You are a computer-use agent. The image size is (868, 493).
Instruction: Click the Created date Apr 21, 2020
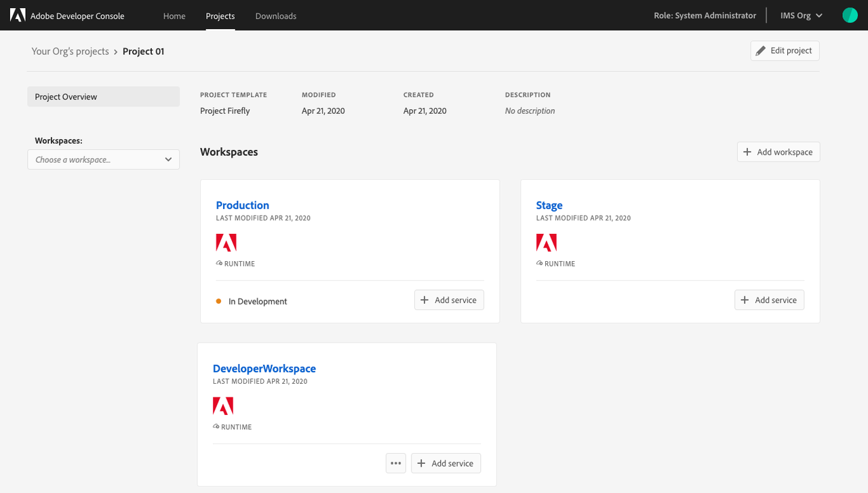click(425, 111)
